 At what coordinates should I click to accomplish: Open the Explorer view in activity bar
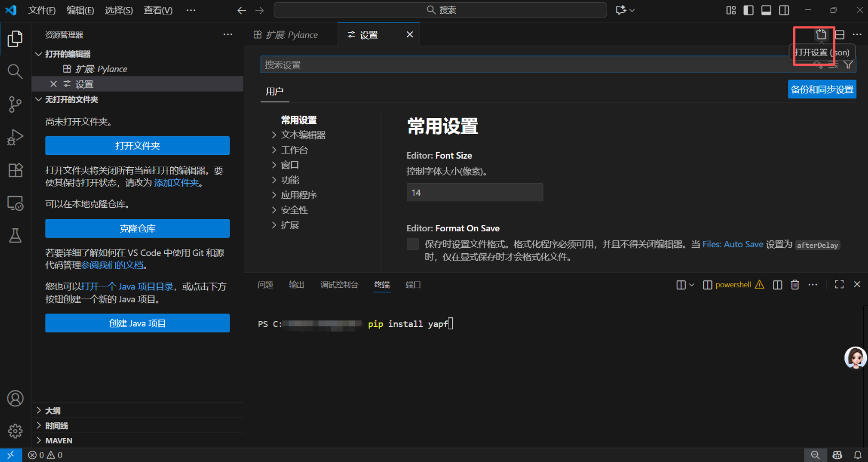[15, 38]
